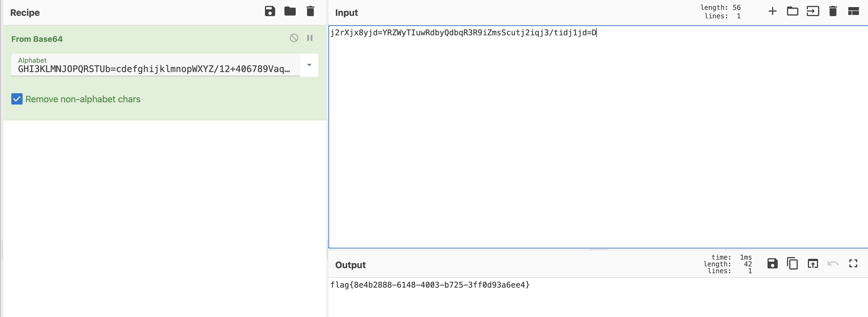Click the From Base64 operation title

(x=37, y=39)
